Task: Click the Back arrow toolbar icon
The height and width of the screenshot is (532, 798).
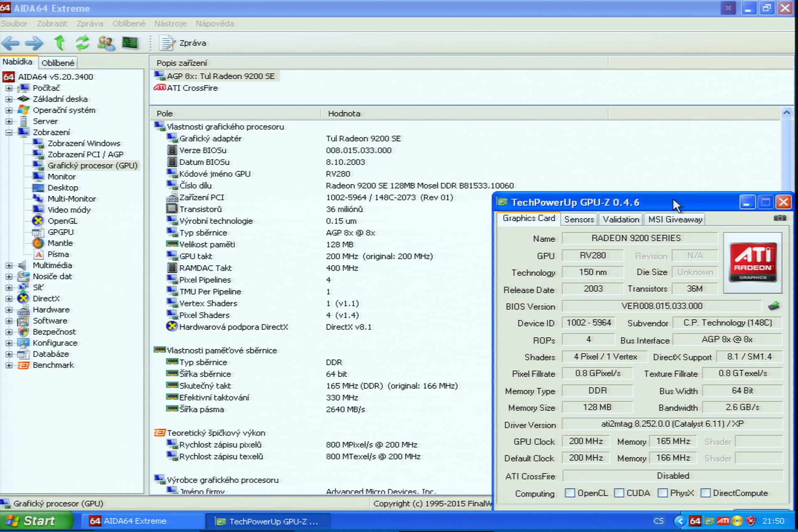Action: click(x=10, y=43)
